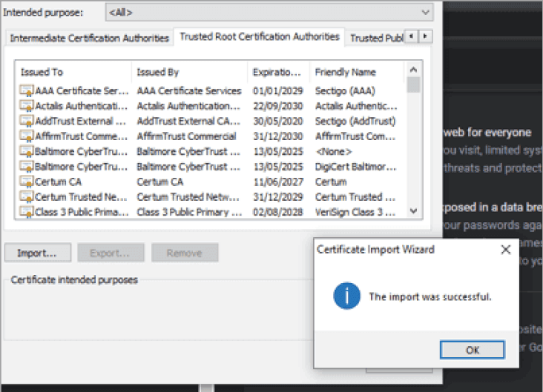Open the Intended purpose dropdown
543x392 pixels.
point(269,13)
